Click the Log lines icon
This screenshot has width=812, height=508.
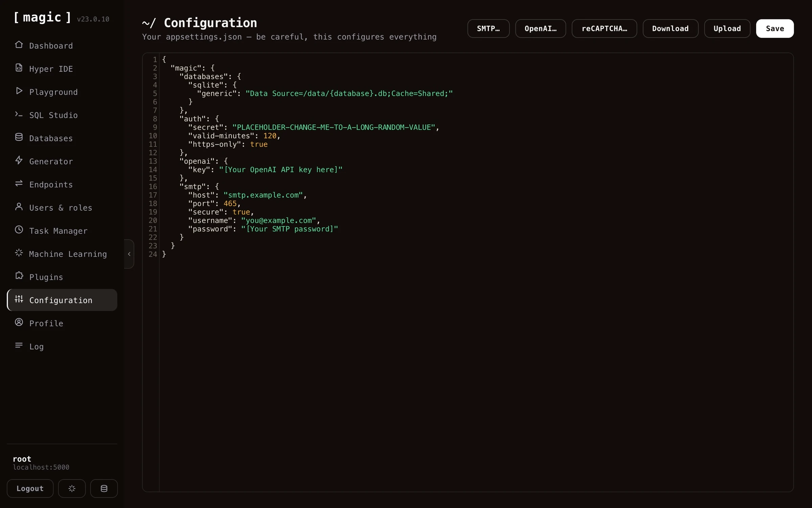[x=19, y=345]
